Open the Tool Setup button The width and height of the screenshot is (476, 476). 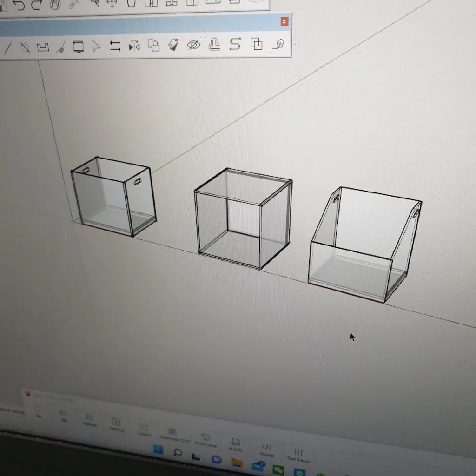pyautogui.click(x=298, y=456)
